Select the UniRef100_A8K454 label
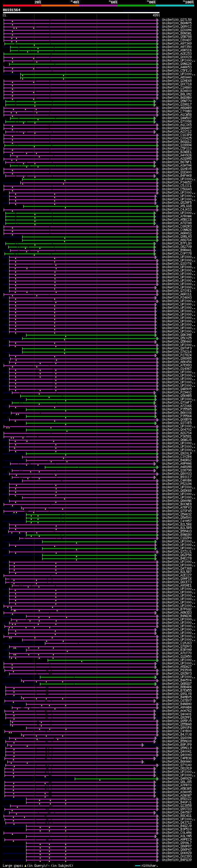Image resolution: width=197 pixels, height=868 pixels. (x=177, y=362)
